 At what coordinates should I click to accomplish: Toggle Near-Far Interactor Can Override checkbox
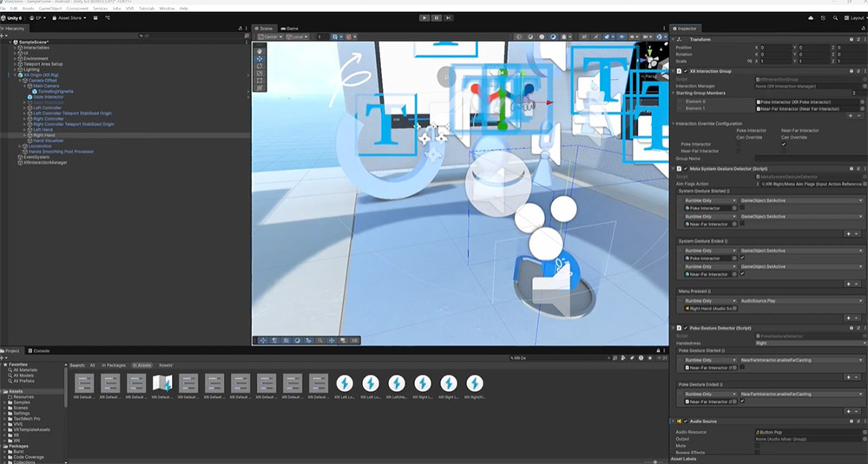click(x=784, y=144)
